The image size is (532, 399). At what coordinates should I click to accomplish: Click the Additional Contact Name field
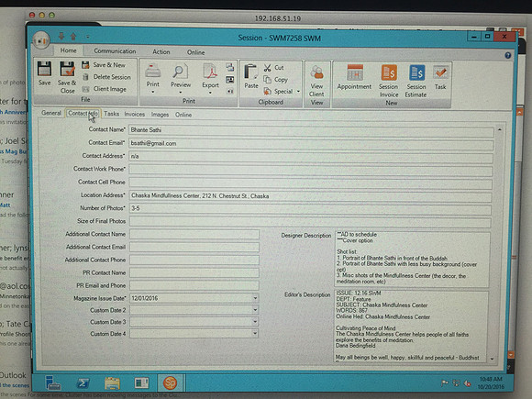194,235
